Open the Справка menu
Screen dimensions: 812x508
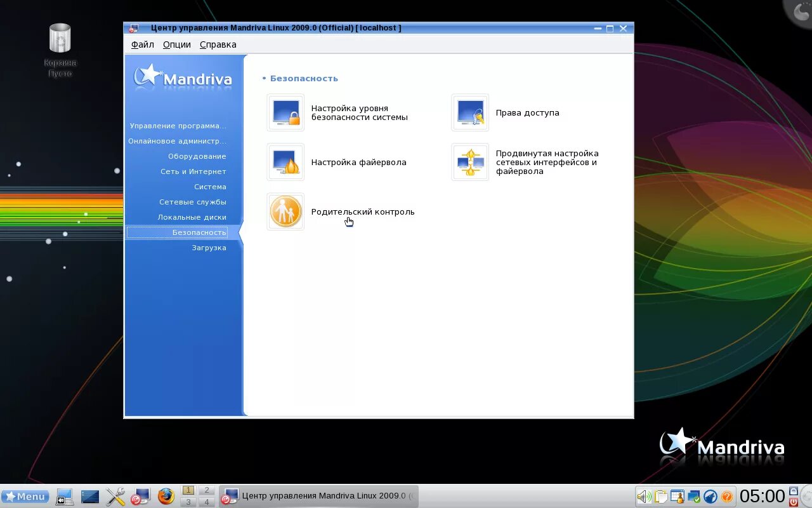point(218,44)
